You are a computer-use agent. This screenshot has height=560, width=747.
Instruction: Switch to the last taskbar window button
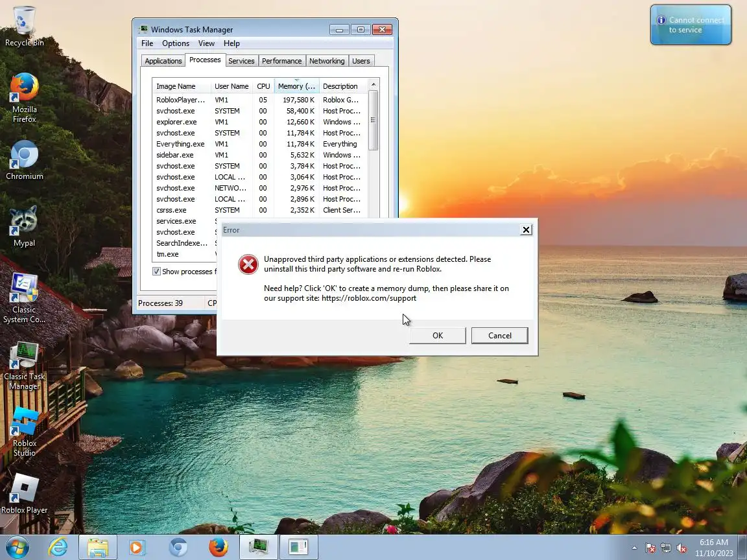[299, 547]
